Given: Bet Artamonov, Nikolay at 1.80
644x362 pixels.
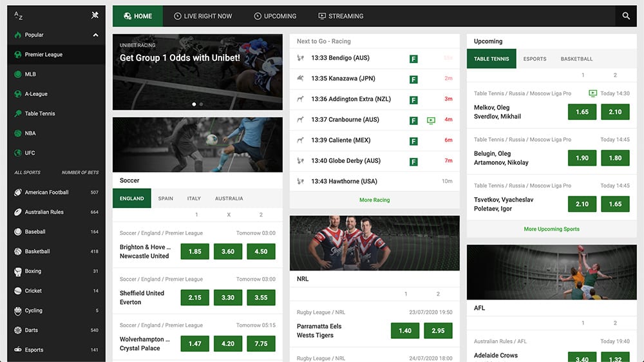Looking at the screenshot, I should [x=615, y=158].
